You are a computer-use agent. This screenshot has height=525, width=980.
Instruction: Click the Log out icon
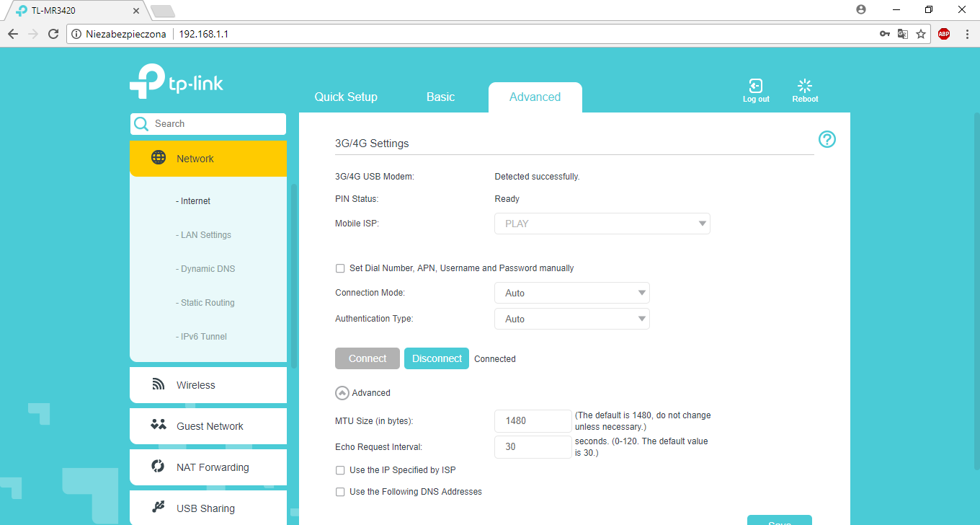(x=755, y=87)
